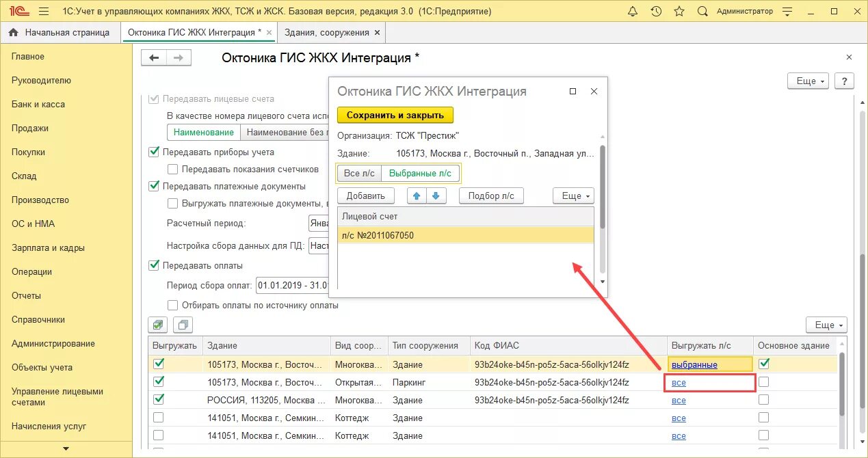Viewport: 868px width, 458px height.
Task: Toggle Передавать оплаты checkbox
Action: (x=154, y=265)
